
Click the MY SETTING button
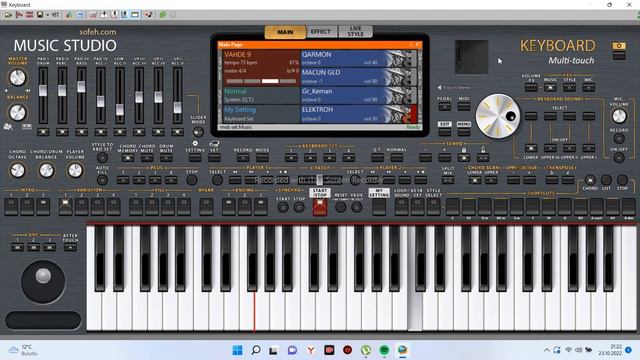(379, 207)
